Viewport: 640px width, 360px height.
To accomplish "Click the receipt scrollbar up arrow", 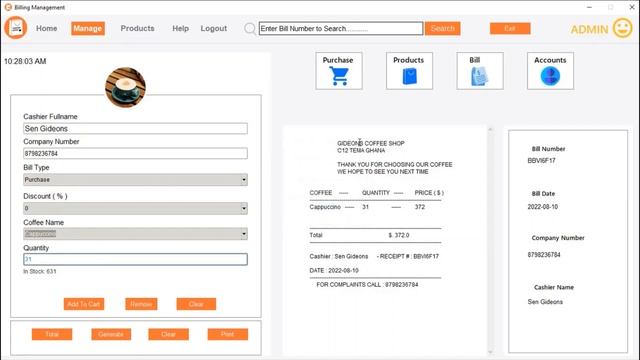I will click(490, 130).
